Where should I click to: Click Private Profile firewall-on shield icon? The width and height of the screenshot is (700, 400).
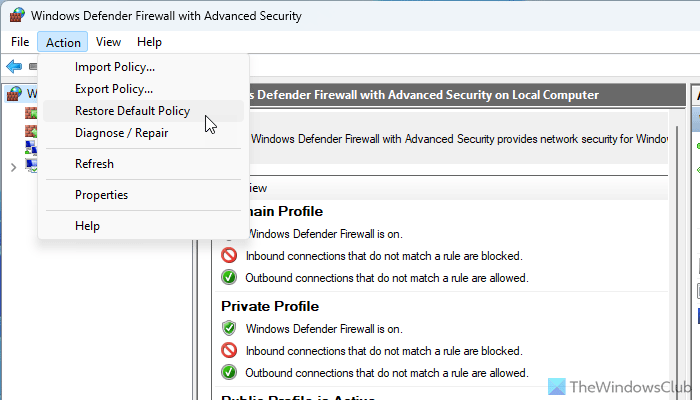coord(229,328)
